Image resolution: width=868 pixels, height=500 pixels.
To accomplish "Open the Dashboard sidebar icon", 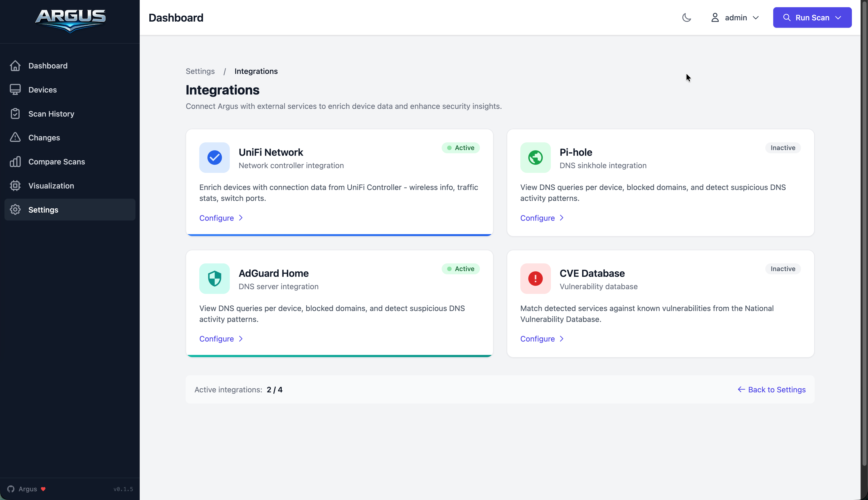I will (x=15, y=65).
